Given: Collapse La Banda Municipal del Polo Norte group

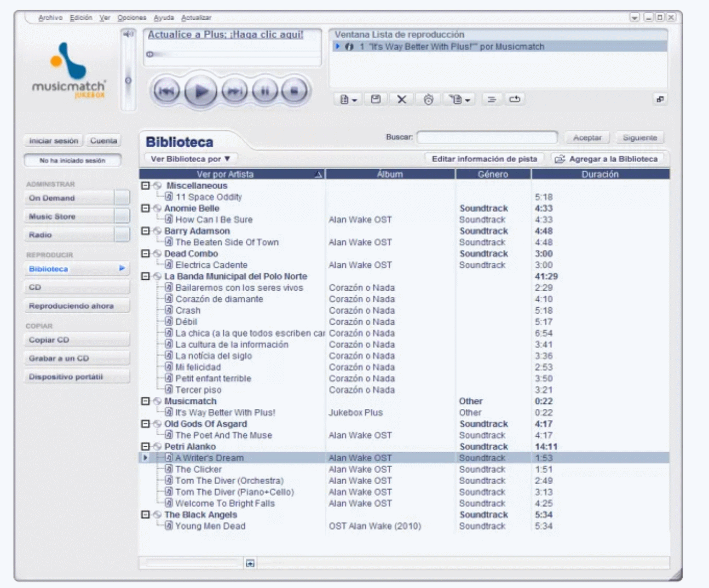Looking at the screenshot, I should (145, 276).
